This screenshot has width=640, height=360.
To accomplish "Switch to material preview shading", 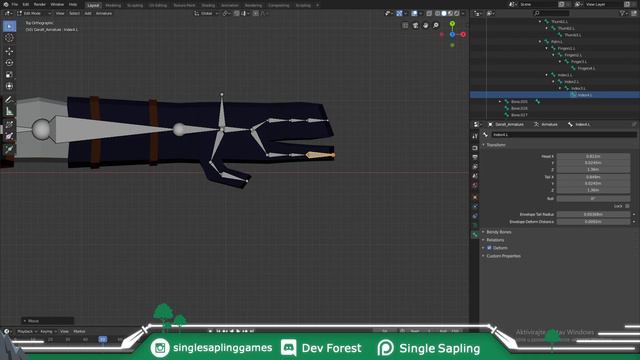I will (x=451, y=13).
